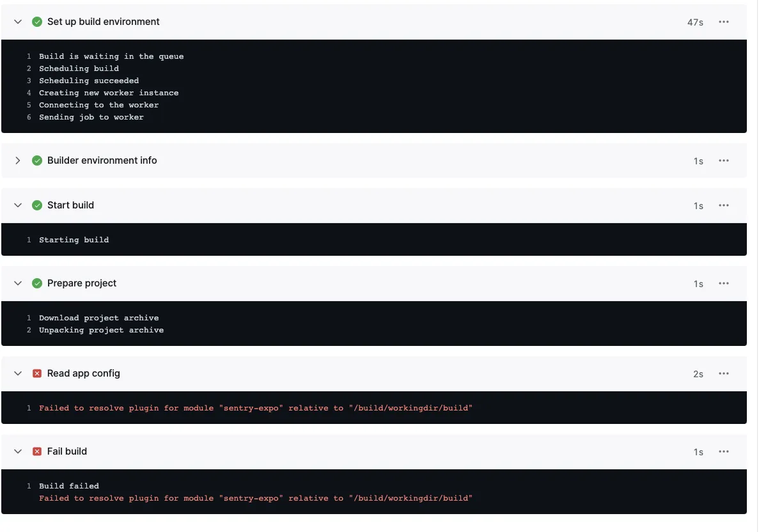
Task: Collapse the Prepare project chevron
Action: click(x=18, y=283)
